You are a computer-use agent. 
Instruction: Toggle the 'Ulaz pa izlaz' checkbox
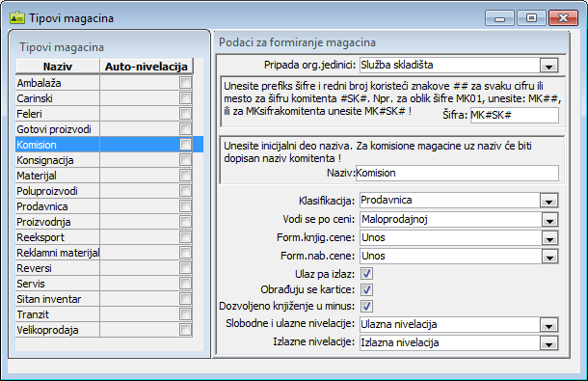click(x=366, y=274)
